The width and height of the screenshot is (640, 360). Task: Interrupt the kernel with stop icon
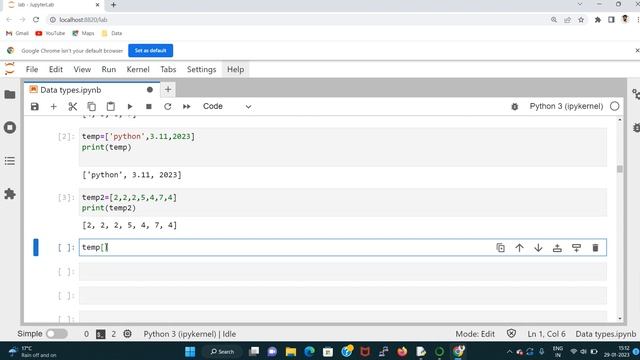coord(149,107)
